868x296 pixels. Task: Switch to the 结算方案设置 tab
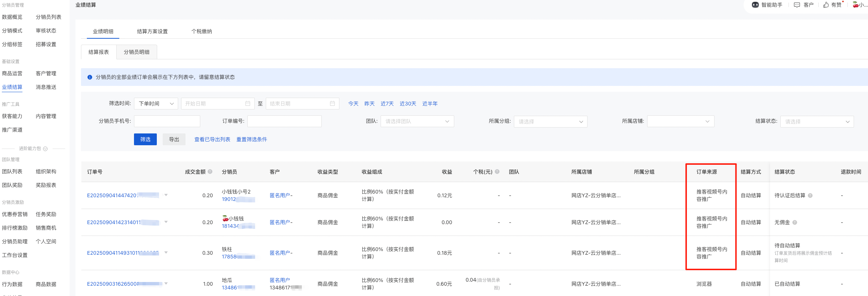152,31
